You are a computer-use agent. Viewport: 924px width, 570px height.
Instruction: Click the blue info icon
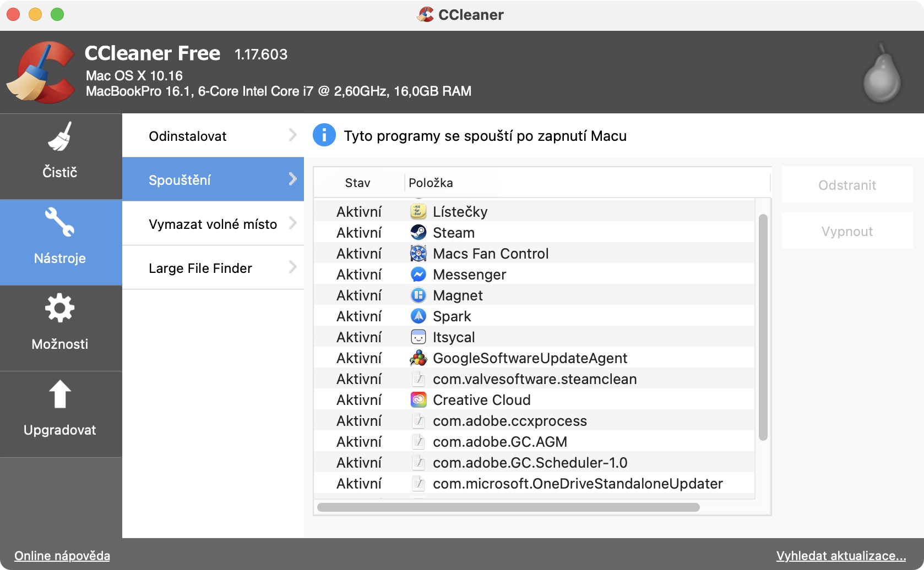324,135
